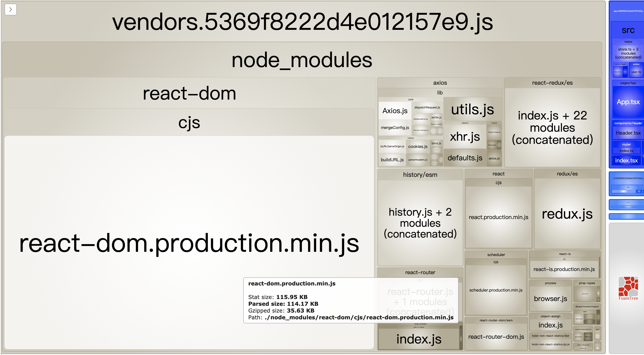The height and width of the screenshot is (355, 644).
Task: Select the prop-types package header
Action: click(587, 283)
